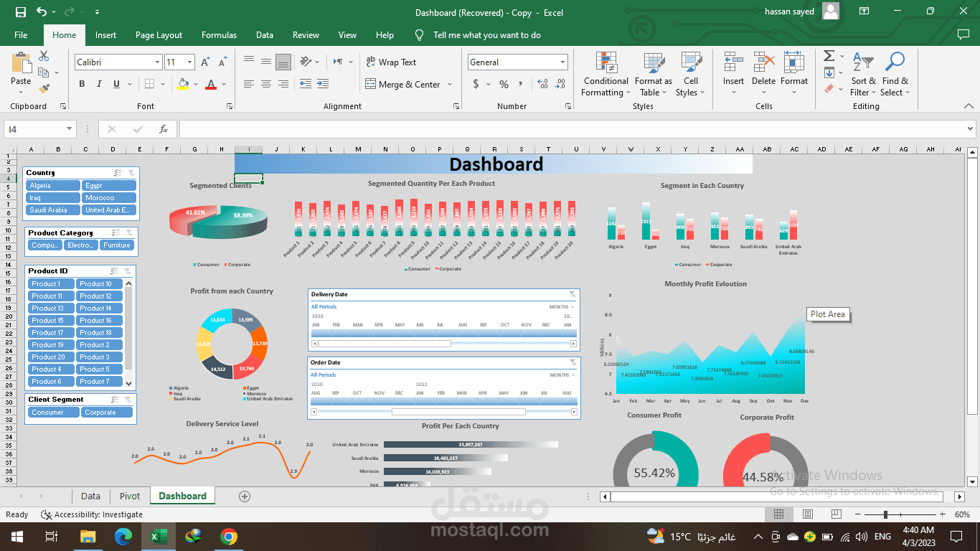
Task: Open the Clear eraser tool in Editing
Action: [x=829, y=89]
